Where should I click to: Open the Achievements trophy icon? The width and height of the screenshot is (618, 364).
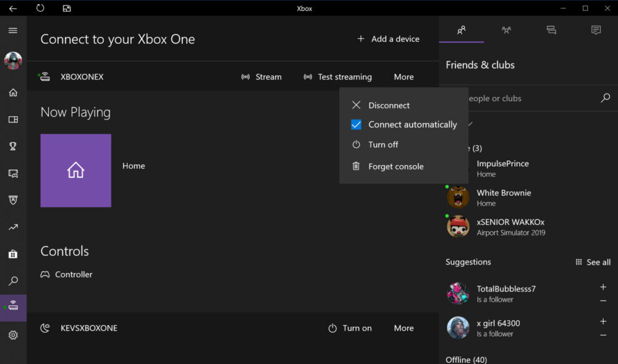click(x=13, y=146)
